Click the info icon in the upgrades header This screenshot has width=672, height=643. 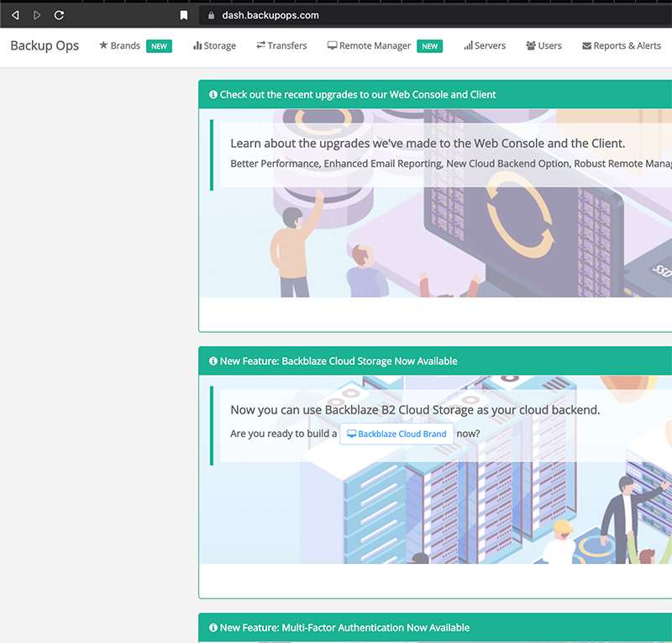[213, 94]
